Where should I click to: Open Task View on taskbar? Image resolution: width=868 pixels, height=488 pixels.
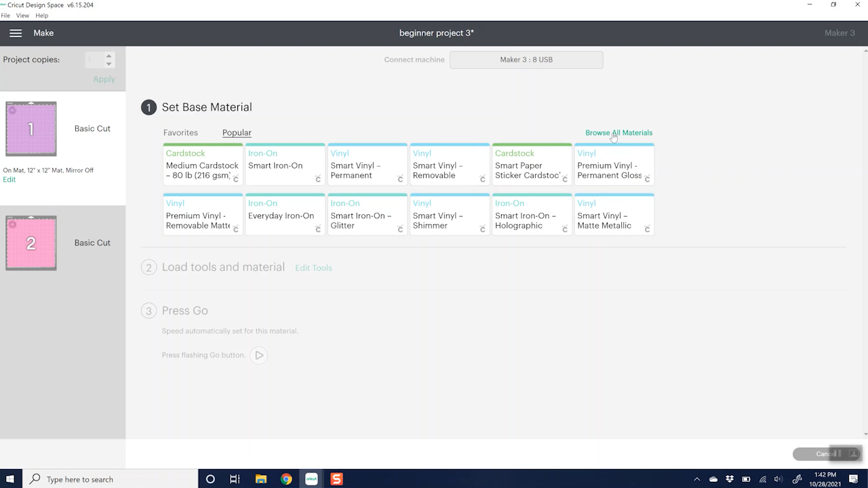click(235, 479)
